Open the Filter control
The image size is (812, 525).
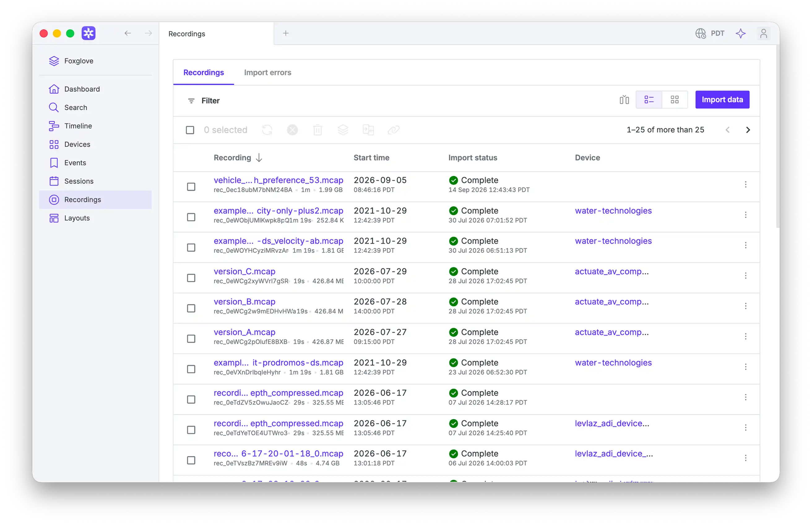pos(204,101)
